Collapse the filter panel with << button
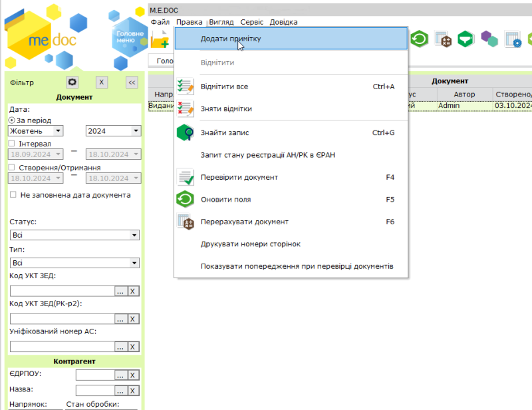This screenshot has height=410, width=532. 132,83
